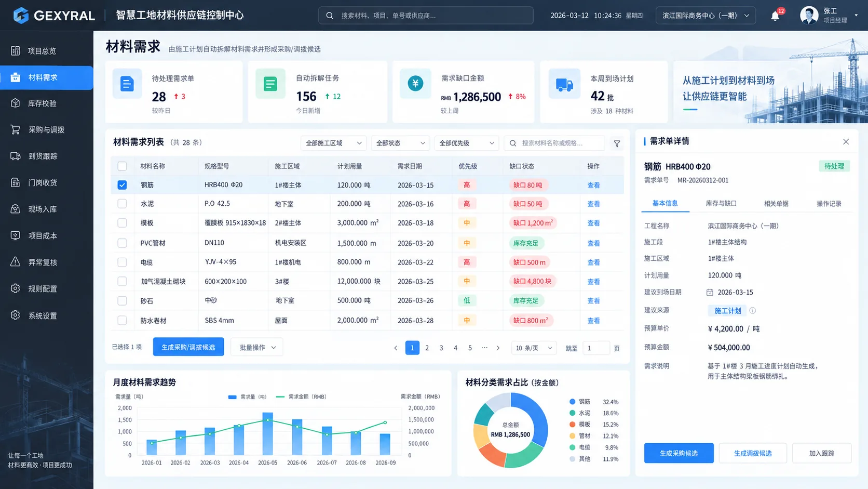This screenshot has height=489, width=868.
Task: Open the 全部优先级 dropdown
Action: (x=467, y=143)
